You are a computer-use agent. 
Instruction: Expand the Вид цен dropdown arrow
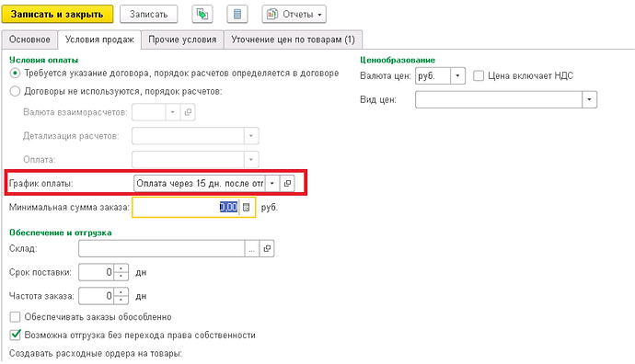click(x=589, y=99)
